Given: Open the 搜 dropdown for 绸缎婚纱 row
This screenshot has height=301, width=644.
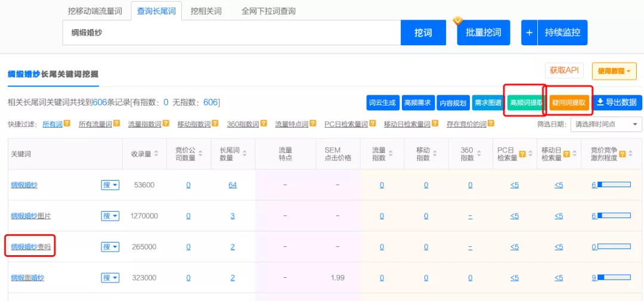Looking at the screenshot, I should pos(110,185).
